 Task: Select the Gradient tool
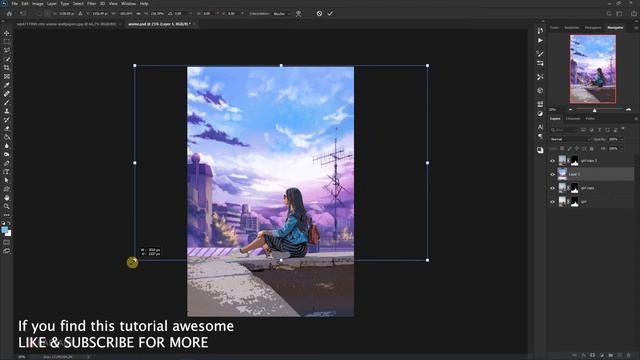[x=7, y=137]
